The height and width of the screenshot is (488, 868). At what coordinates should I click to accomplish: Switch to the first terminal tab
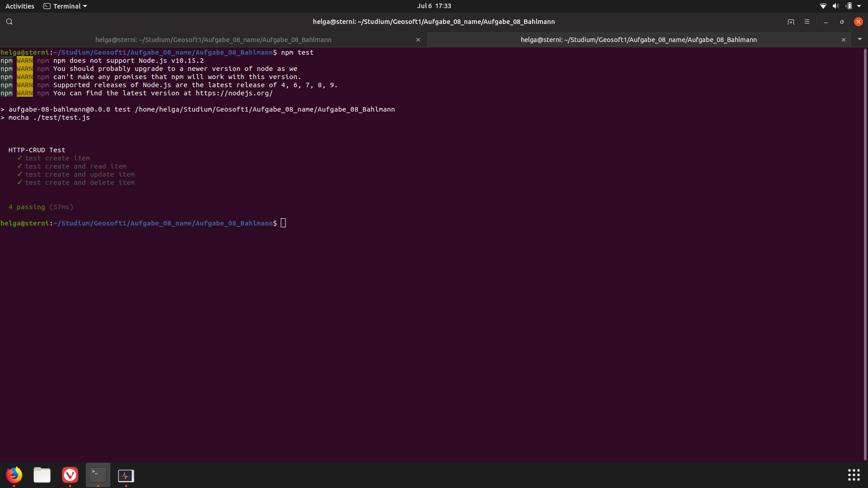213,40
